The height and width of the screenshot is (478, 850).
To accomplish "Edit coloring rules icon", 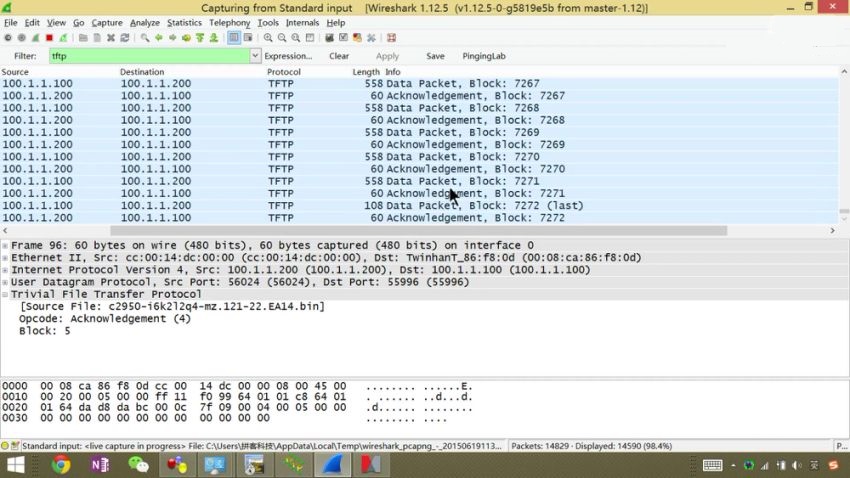I will pyautogui.click(x=357, y=38).
